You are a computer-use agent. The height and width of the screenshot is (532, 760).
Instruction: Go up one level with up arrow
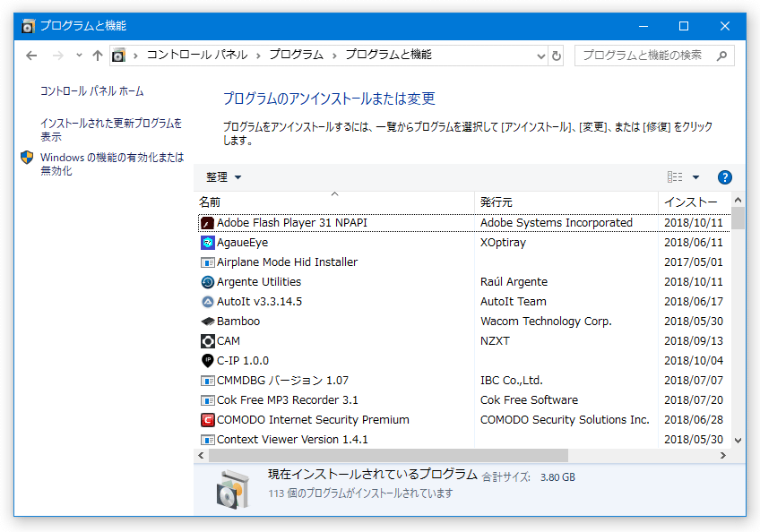point(98,56)
